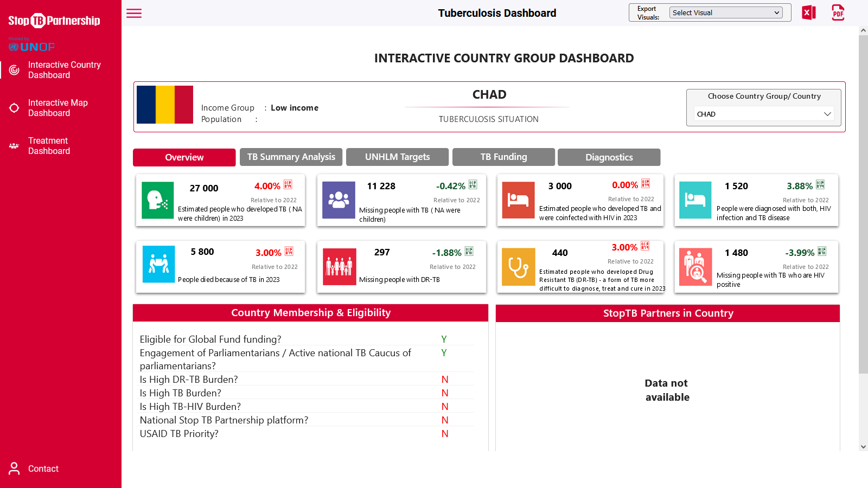Click data icon beside -3.99% value
This screenshot has height=488, width=868.
pyautogui.click(x=822, y=252)
